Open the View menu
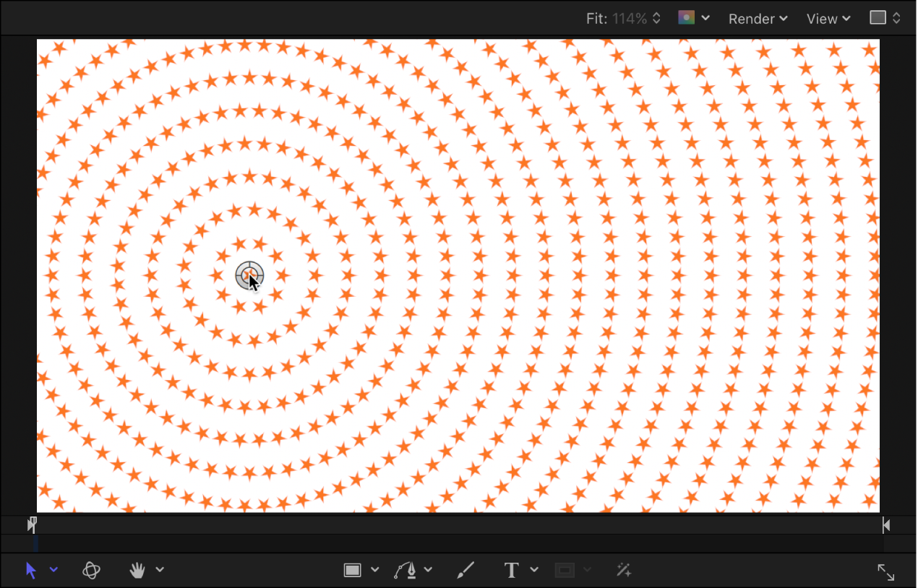 (x=823, y=18)
